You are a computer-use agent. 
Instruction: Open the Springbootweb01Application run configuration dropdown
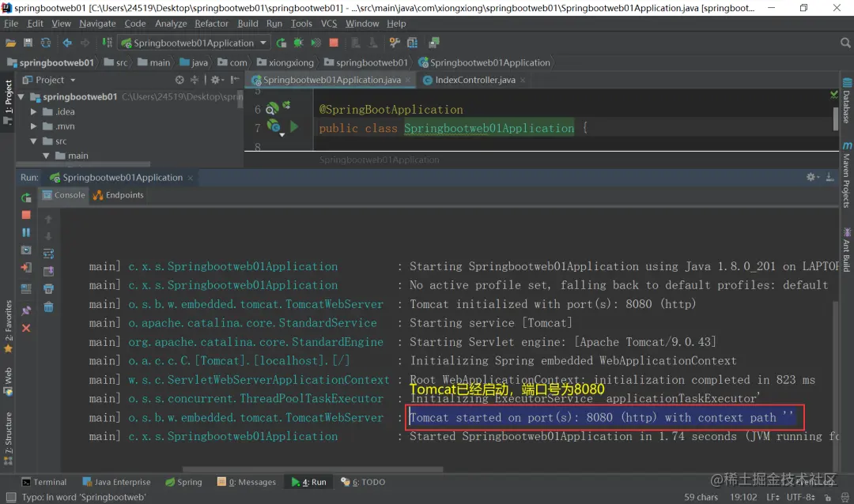[x=195, y=43]
